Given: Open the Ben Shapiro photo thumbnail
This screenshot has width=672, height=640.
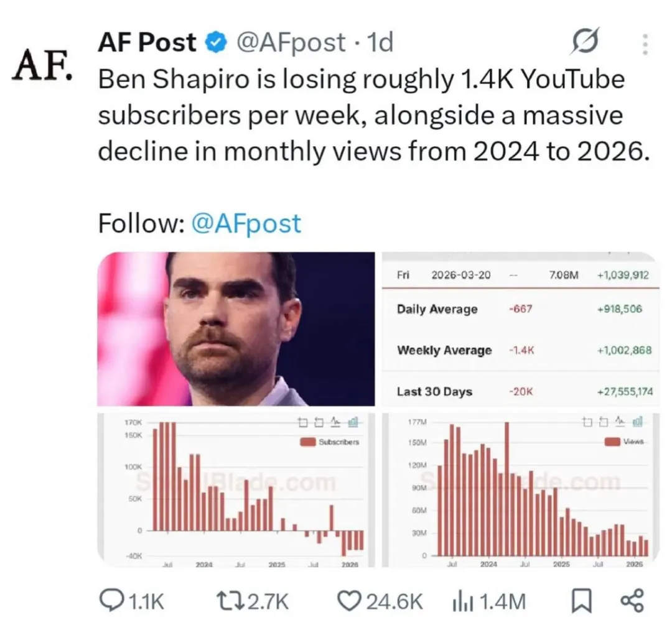Looking at the screenshot, I should 236,329.
